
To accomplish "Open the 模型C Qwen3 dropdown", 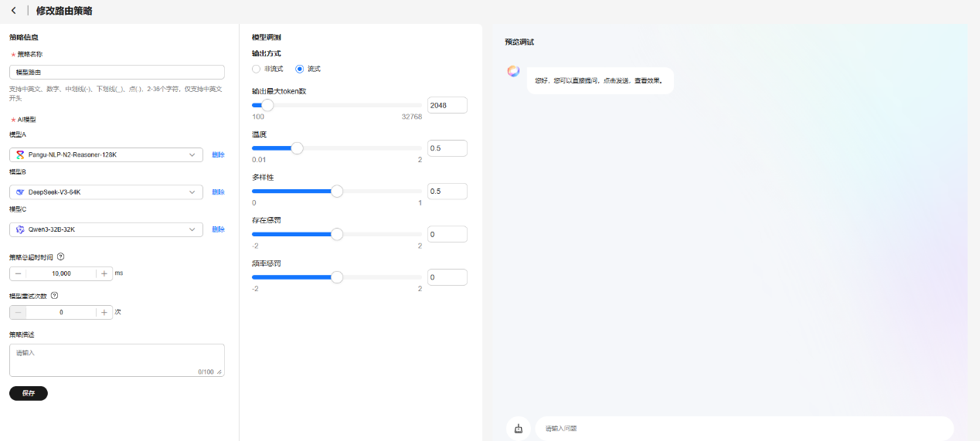I will pos(192,229).
